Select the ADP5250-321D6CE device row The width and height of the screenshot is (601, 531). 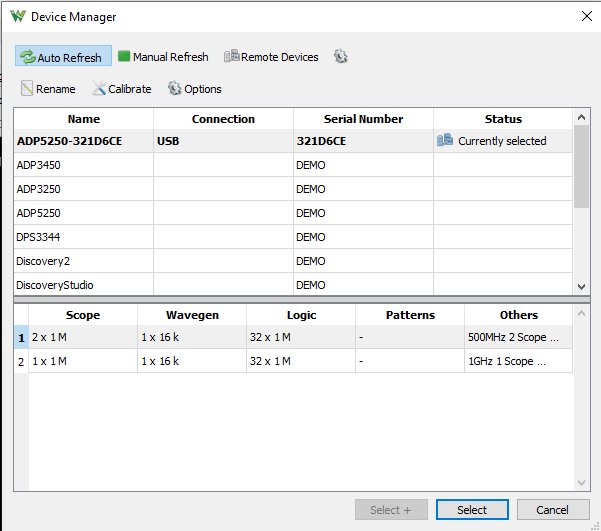(293, 141)
